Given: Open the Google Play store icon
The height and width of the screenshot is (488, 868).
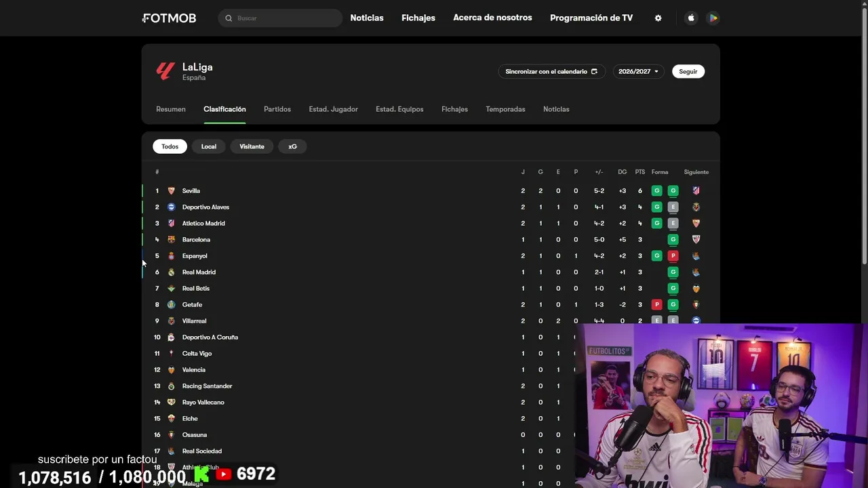Looking at the screenshot, I should 713,18.
